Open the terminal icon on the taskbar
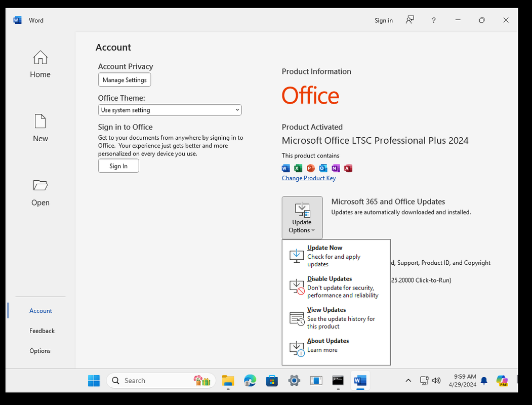Image resolution: width=532 pixels, height=405 pixels. pyautogui.click(x=338, y=381)
